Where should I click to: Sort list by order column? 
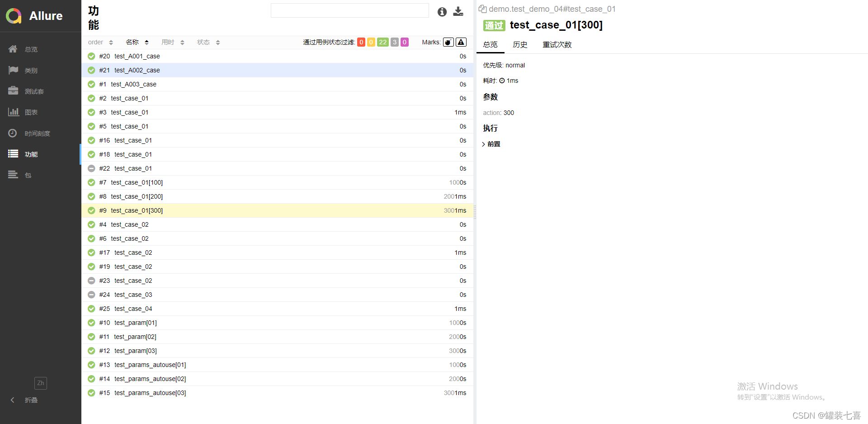click(100, 42)
